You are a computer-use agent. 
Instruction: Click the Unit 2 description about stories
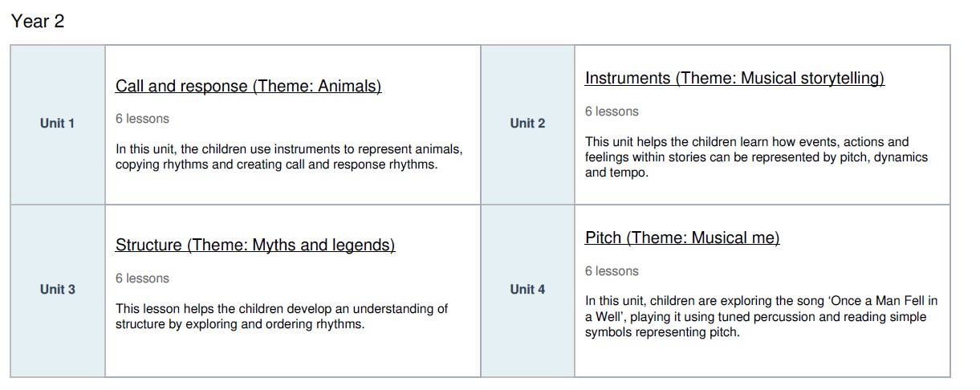(756, 157)
